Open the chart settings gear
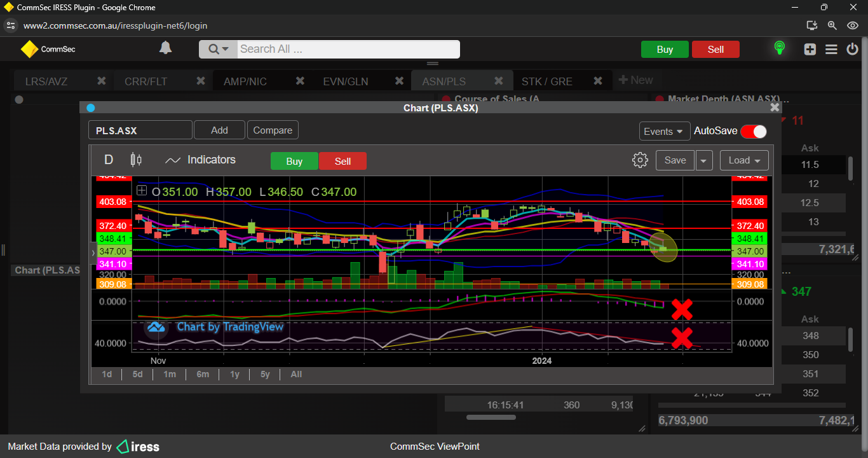The image size is (868, 458). coord(640,160)
